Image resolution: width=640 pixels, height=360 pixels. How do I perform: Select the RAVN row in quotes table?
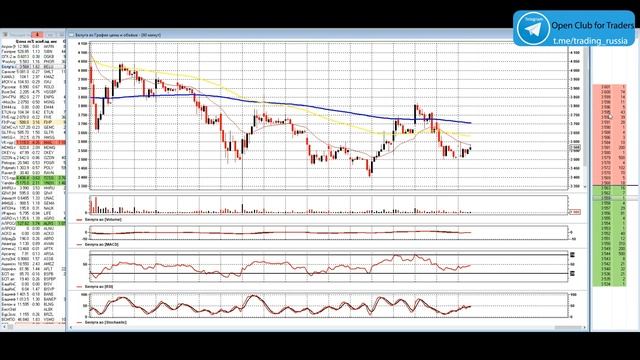[x=33, y=173]
